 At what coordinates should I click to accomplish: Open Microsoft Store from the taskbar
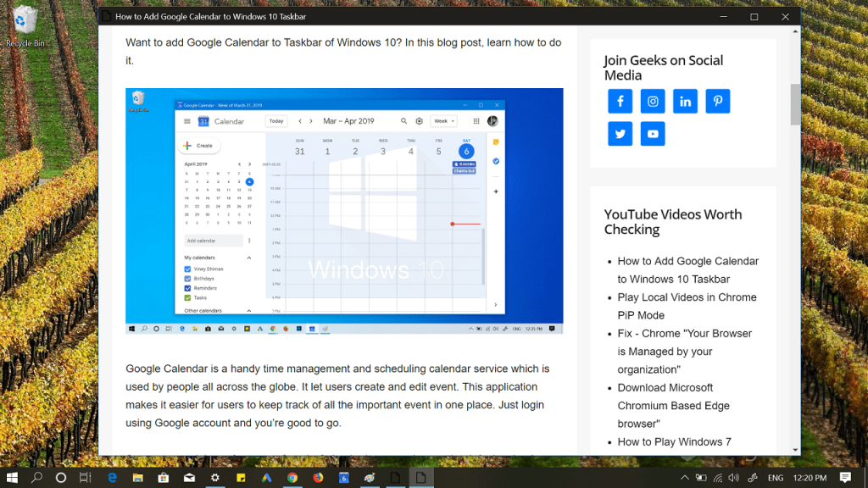coord(164,478)
